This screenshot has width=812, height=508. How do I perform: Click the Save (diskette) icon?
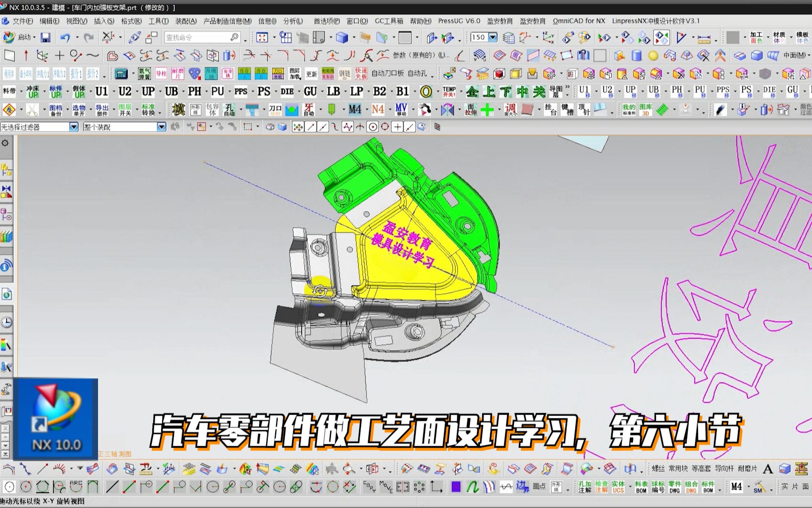click(45, 37)
